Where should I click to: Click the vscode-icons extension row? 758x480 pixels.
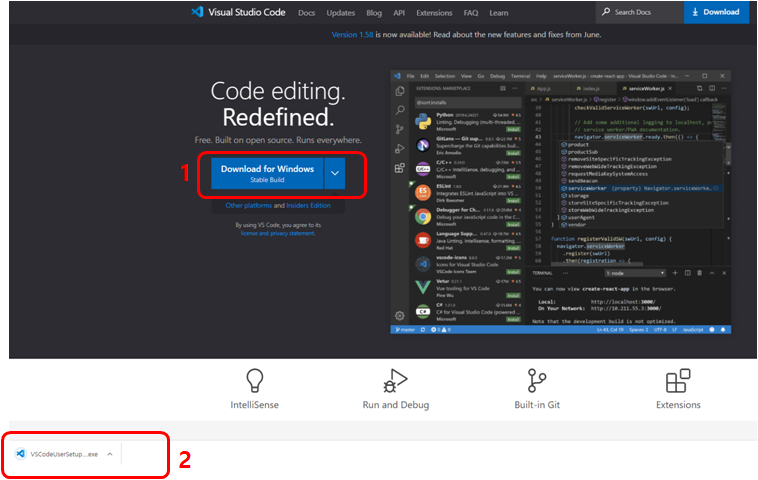466,264
